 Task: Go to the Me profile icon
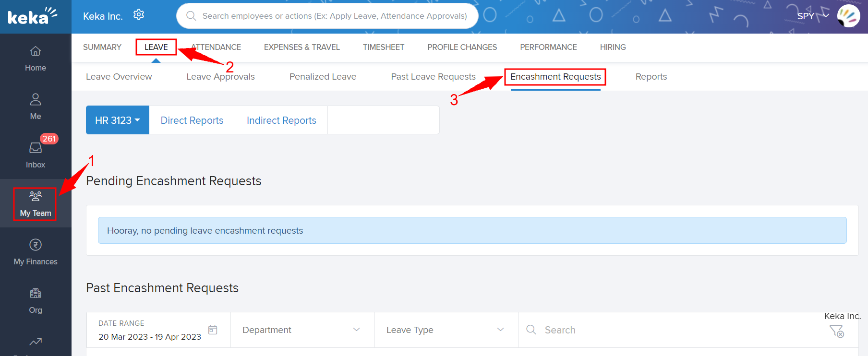[x=36, y=100]
